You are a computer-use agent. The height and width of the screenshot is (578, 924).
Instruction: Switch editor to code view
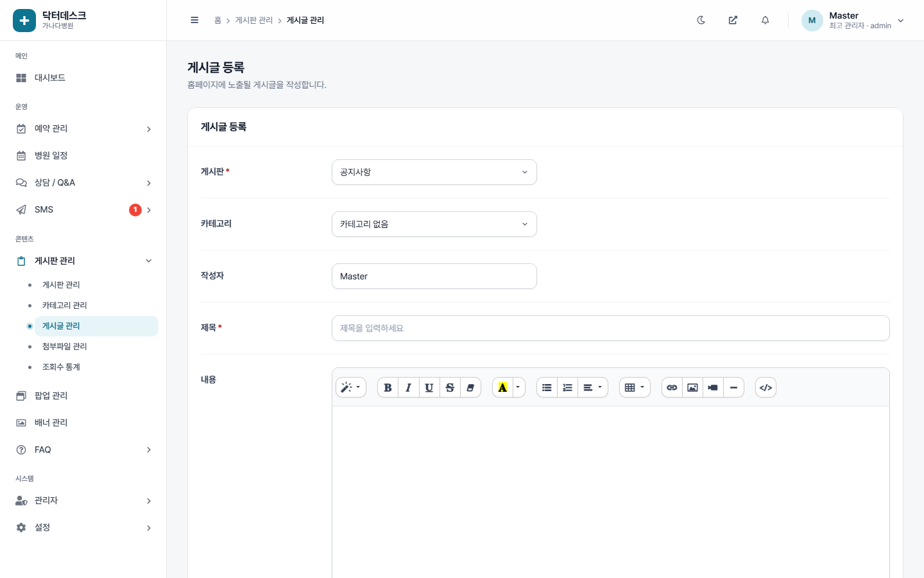click(x=766, y=387)
